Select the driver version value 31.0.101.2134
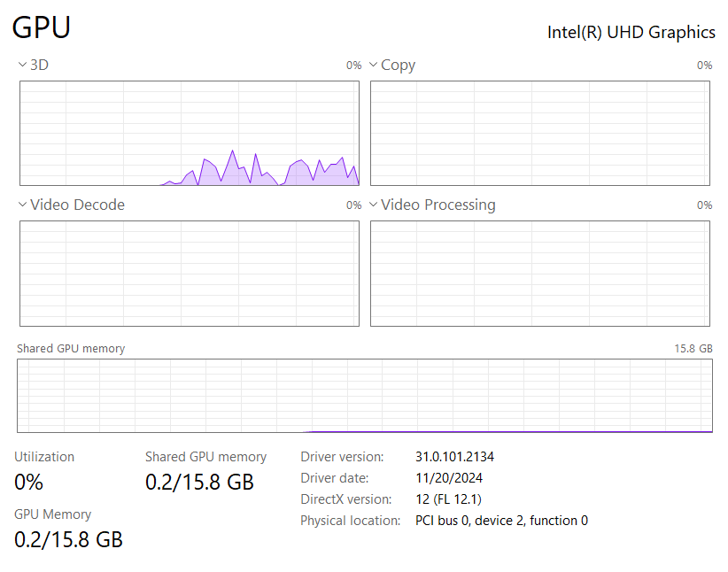 pos(454,457)
